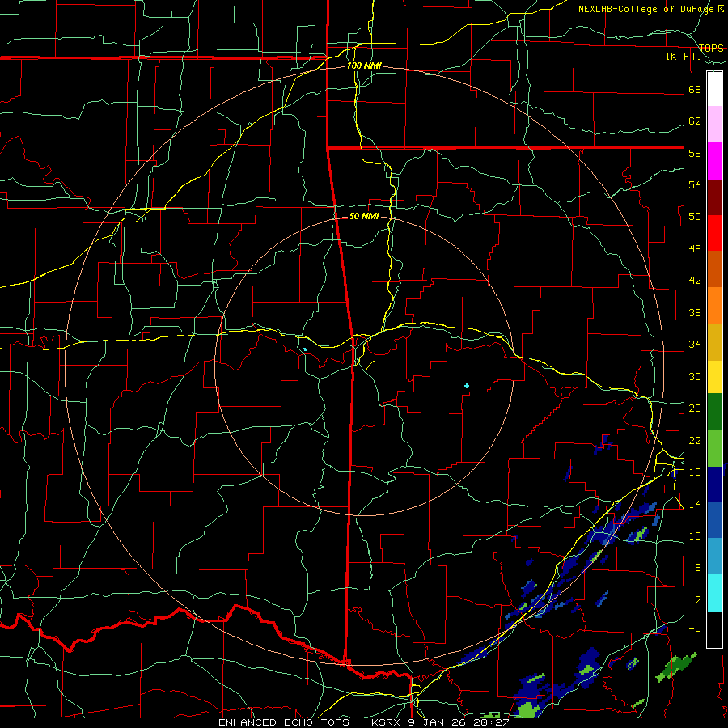Image resolution: width=728 pixels, height=728 pixels.
Task: Click the dark green legend swatch
Action: (x=714, y=412)
